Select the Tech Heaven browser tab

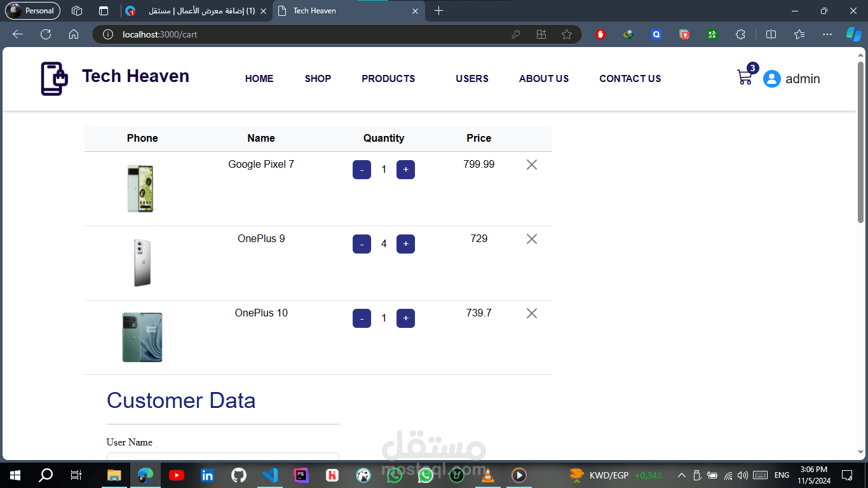point(348,11)
